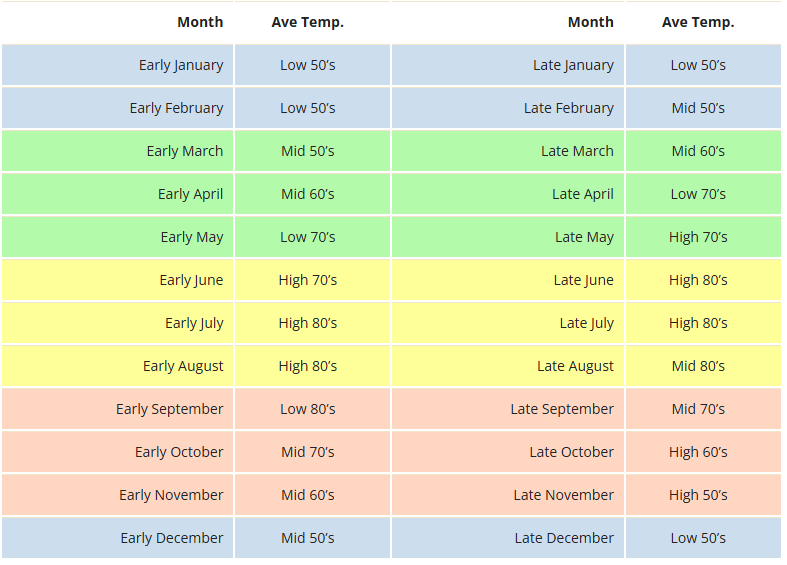Click the Late May cell
This screenshot has height=565, width=787.
(508, 237)
